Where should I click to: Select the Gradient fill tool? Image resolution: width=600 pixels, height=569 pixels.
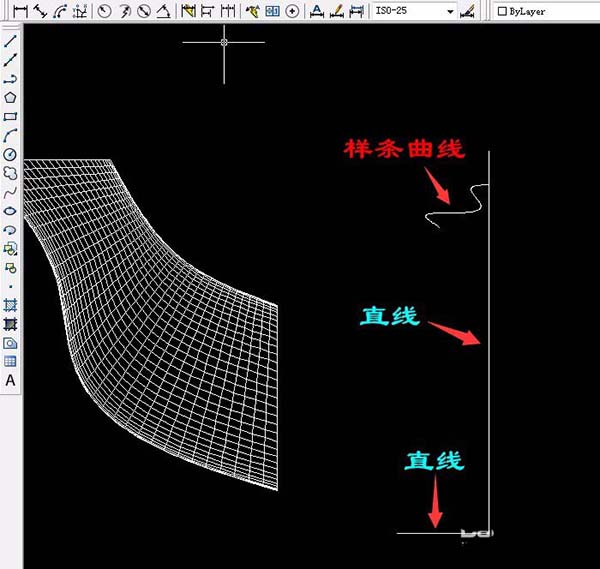tap(10, 324)
